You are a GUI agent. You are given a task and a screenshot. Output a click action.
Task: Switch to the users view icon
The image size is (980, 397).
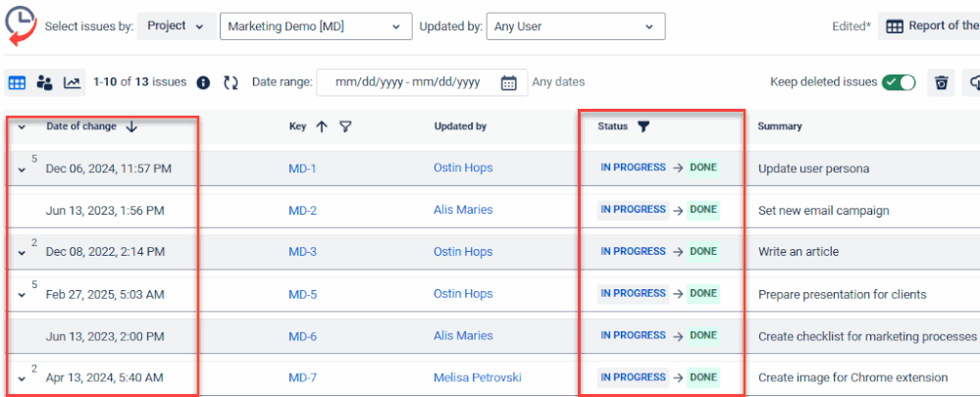pos(44,82)
